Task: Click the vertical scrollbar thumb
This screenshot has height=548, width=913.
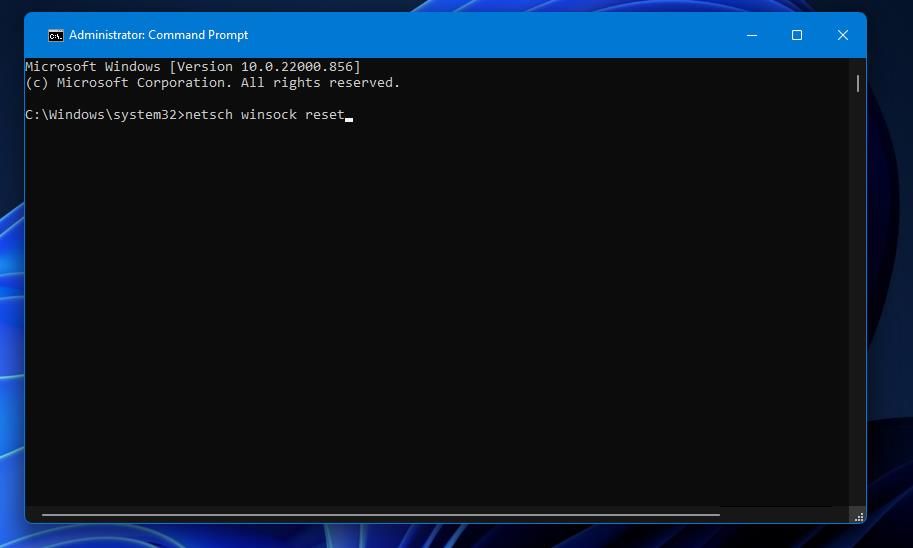Action: (858, 83)
